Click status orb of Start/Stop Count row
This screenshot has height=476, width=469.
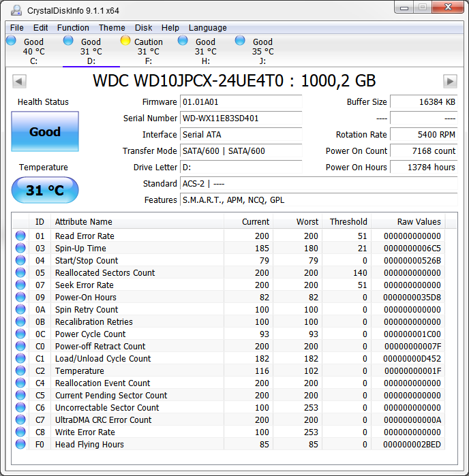point(20,260)
